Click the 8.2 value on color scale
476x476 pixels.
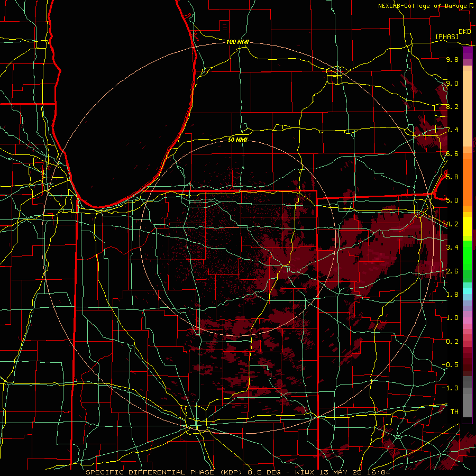(x=452, y=106)
